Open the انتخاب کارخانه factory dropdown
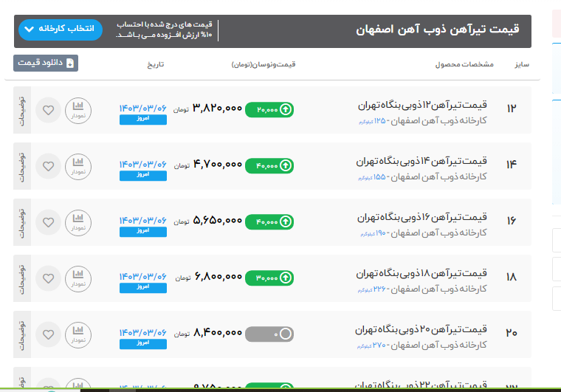The width and height of the screenshot is (561, 392). click(x=61, y=30)
